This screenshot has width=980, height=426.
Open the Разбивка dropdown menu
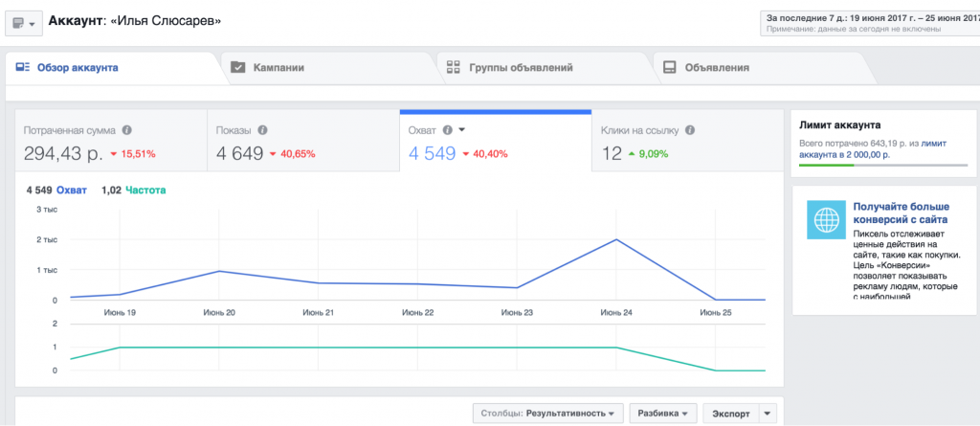[663, 414]
